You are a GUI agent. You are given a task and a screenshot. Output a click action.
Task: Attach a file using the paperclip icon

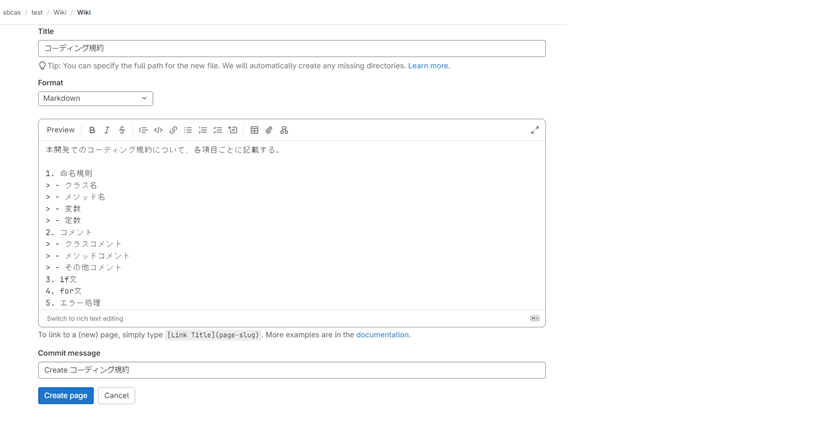click(x=269, y=130)
